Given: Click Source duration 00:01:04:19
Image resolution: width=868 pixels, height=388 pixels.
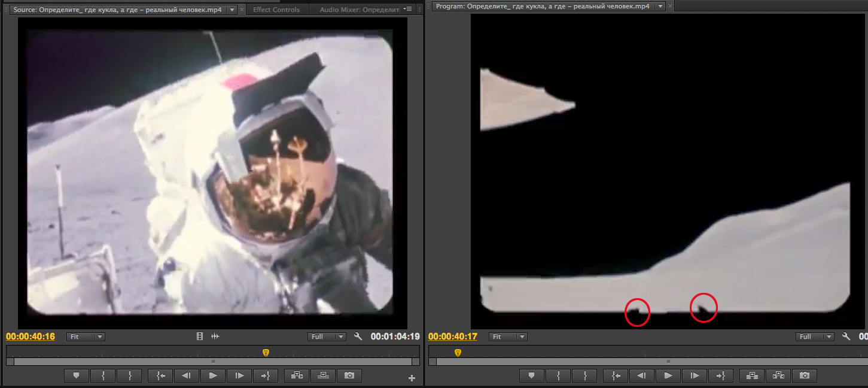Looking at the screenshot, I should [395, 337].
